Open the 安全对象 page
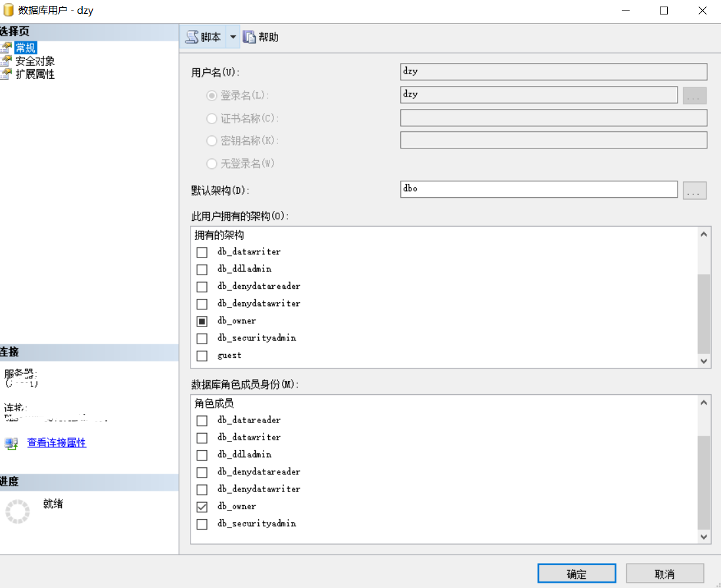 coord(36,60)
